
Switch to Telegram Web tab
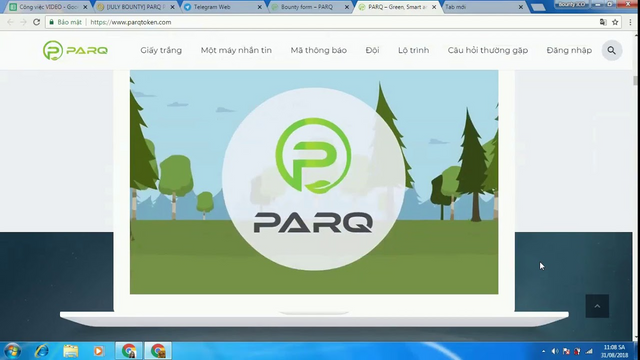pos(223,7)
